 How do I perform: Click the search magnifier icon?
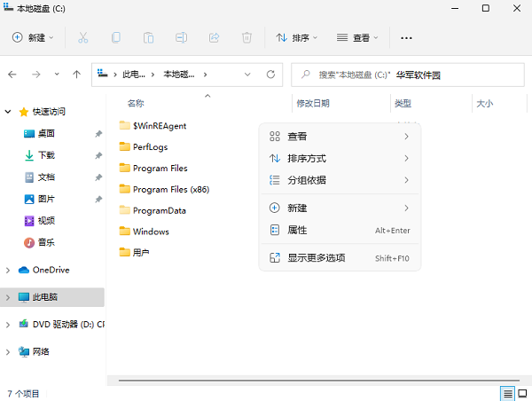click(306, 74)
